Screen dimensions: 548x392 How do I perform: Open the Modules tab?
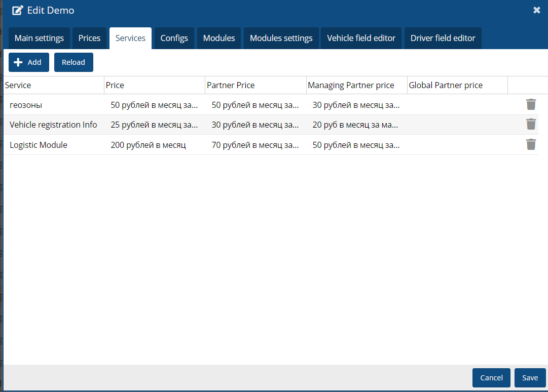point(219,38)
